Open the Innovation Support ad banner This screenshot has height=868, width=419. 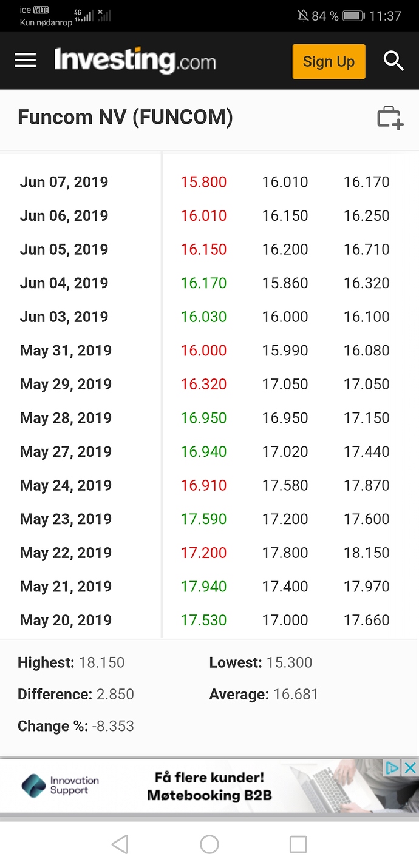click(209, 786)
